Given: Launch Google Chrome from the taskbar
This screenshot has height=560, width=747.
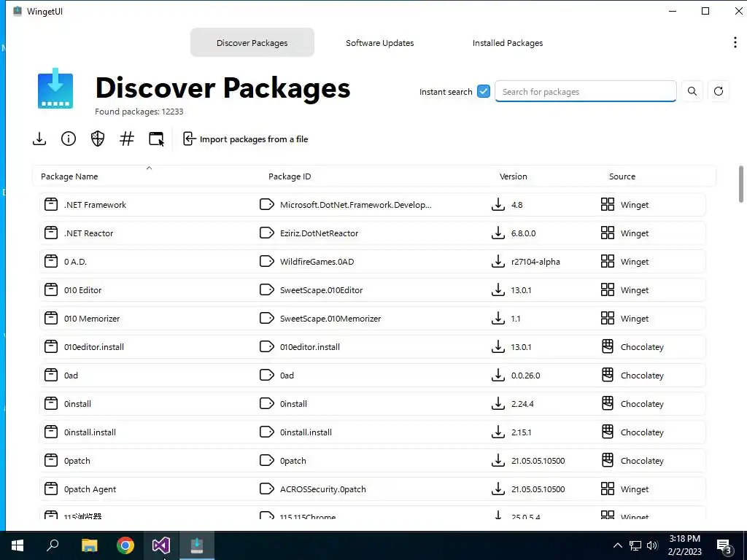Looking at the screenshot, I should click(125, 545).
